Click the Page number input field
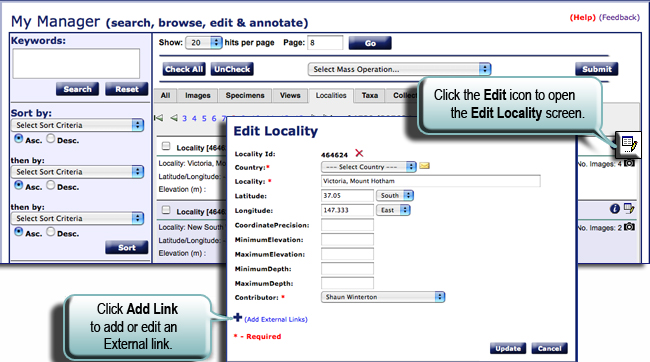The height and width of the screenshot is (362, 650). tap(325, 43)
